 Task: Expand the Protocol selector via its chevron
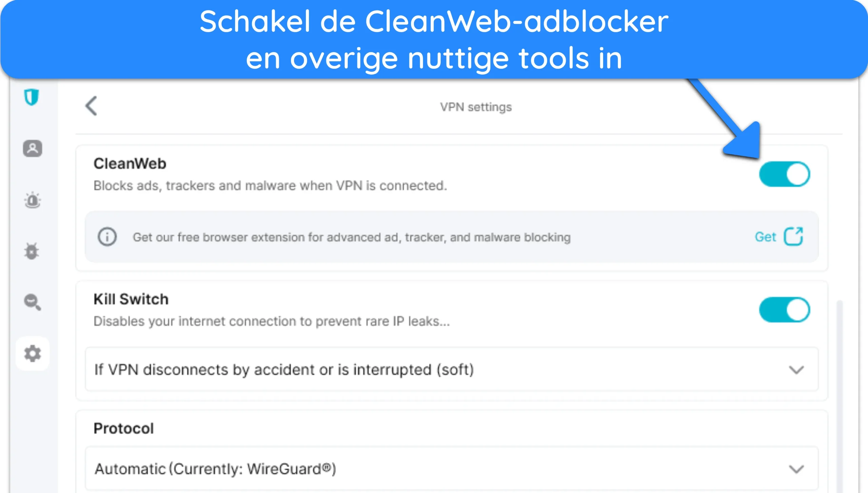coord(797,470)
